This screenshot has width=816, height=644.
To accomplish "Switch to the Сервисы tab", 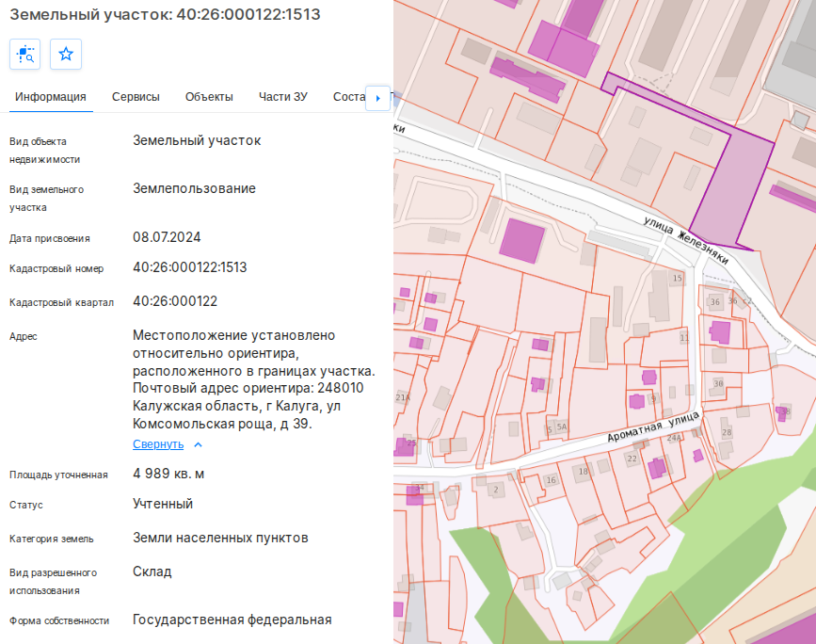I will click(x=136, y=96).
